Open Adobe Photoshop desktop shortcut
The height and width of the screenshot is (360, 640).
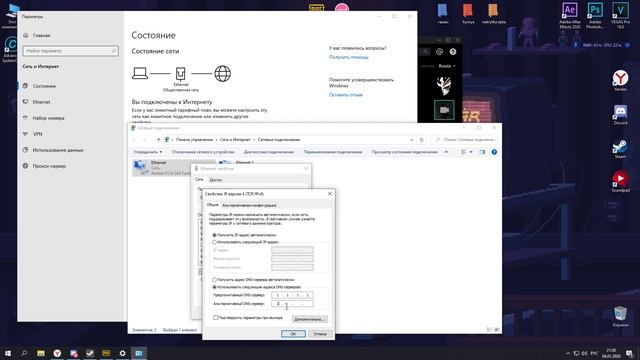tap(595, 16)
